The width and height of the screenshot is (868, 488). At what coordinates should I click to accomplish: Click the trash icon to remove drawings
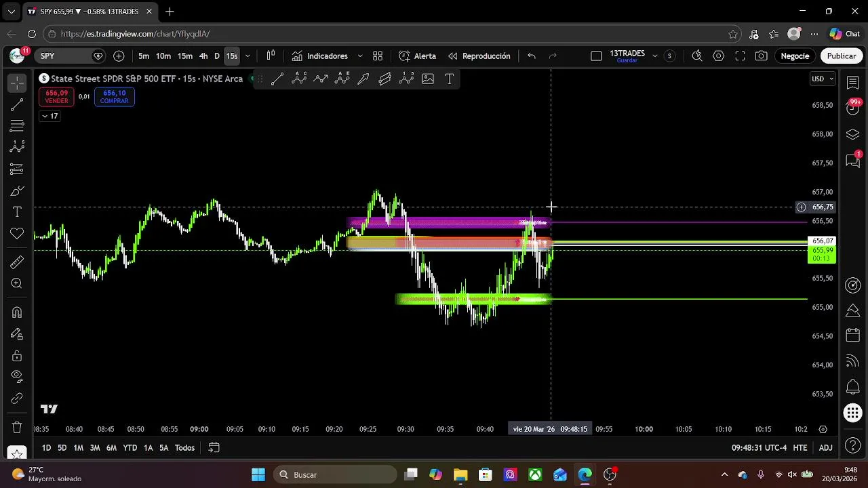[17, 428]
